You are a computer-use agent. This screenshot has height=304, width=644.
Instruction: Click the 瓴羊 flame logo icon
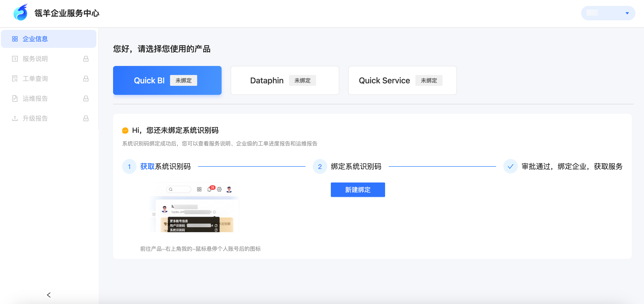(21, 12)
